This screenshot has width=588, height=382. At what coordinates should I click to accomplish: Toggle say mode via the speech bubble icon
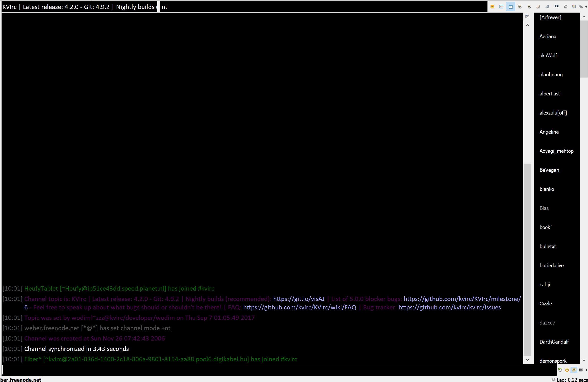[x=574, y=370]
